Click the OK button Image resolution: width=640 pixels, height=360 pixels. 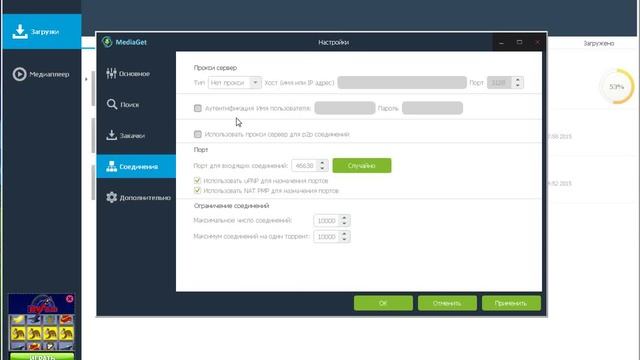click(x=383, y=303)
